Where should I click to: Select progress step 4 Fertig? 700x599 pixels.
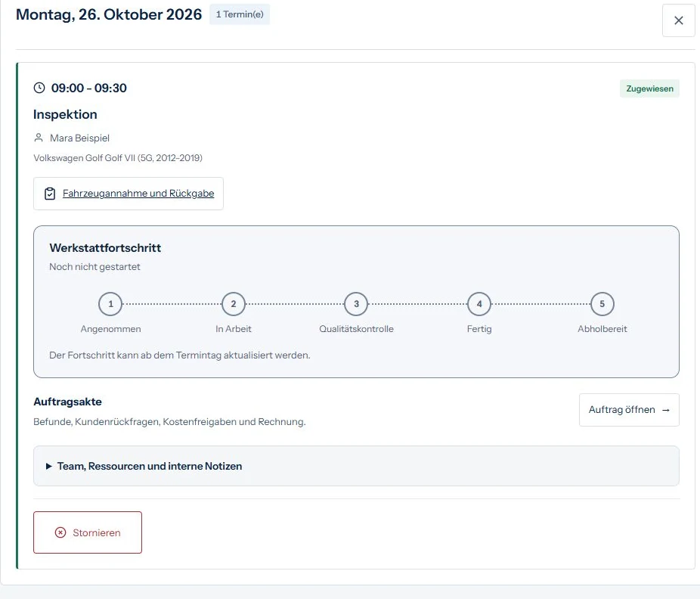479,304
